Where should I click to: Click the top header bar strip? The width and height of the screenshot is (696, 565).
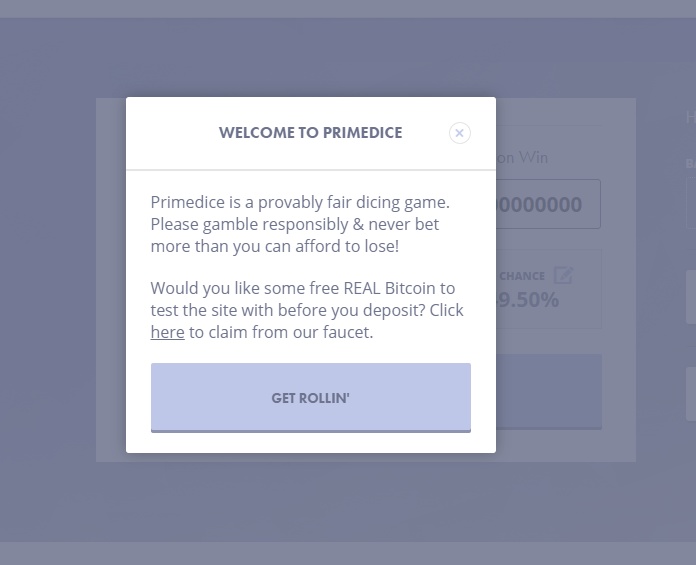pyautogui.click(x=348, y=9)
